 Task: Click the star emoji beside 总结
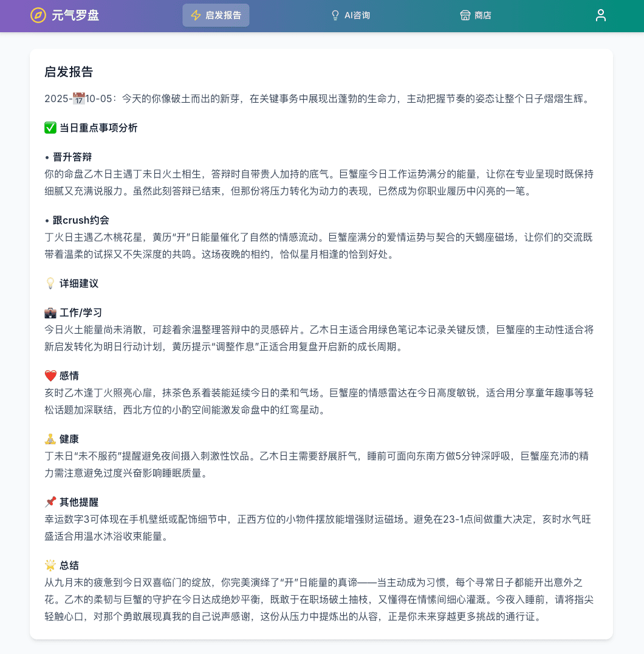tap(51, 565)
